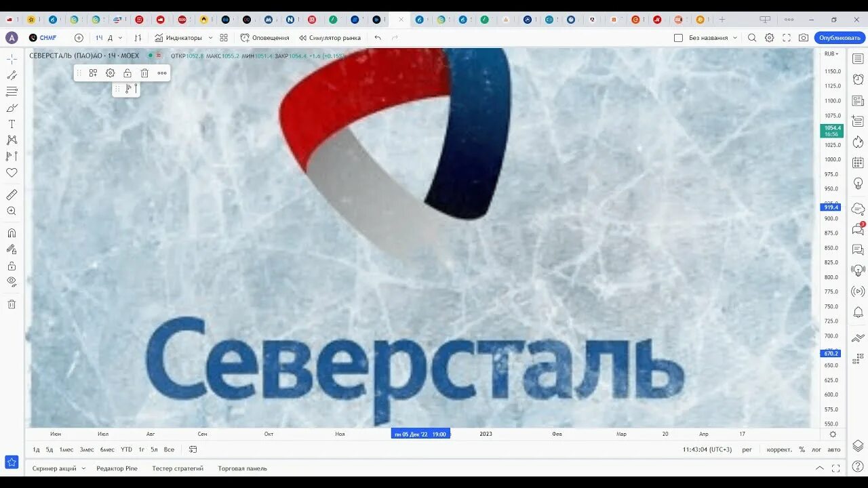Open the user profile avatar menu
Image resolution: width=868 pixels, height=488 pixels.
[12, 38]
